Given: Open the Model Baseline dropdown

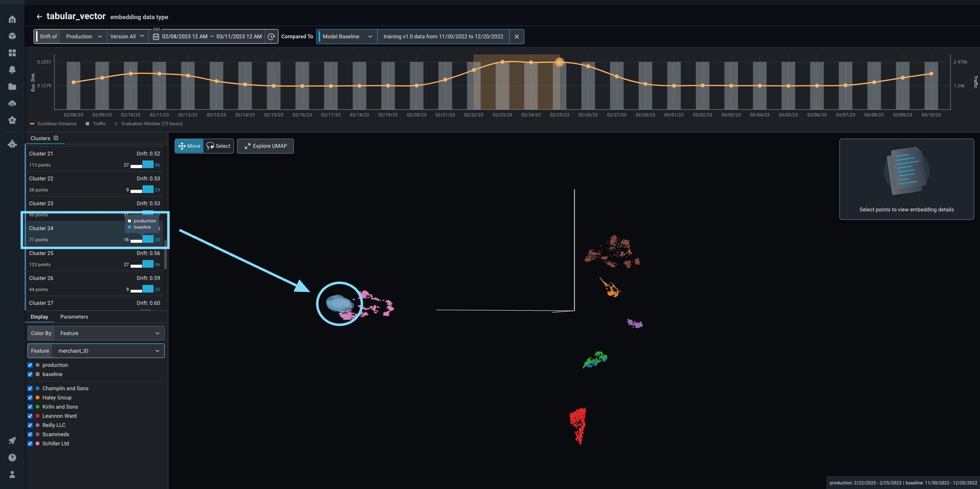Looking at the screenshot, I should click(347, 37).
